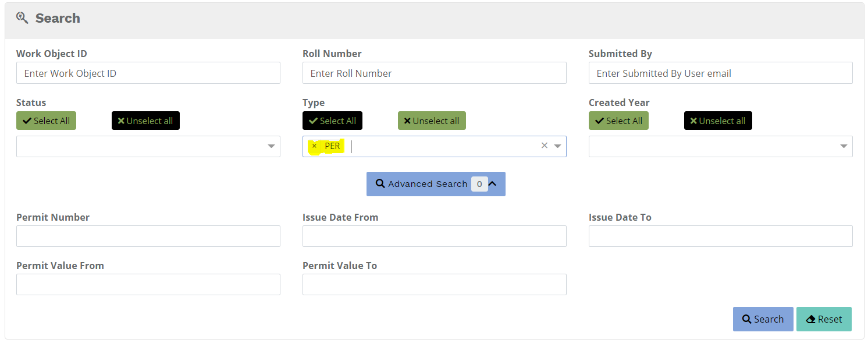Screen dimensions: 868x343
Task: Expand the Type dropdown arrow
Action: coord(558,147)
